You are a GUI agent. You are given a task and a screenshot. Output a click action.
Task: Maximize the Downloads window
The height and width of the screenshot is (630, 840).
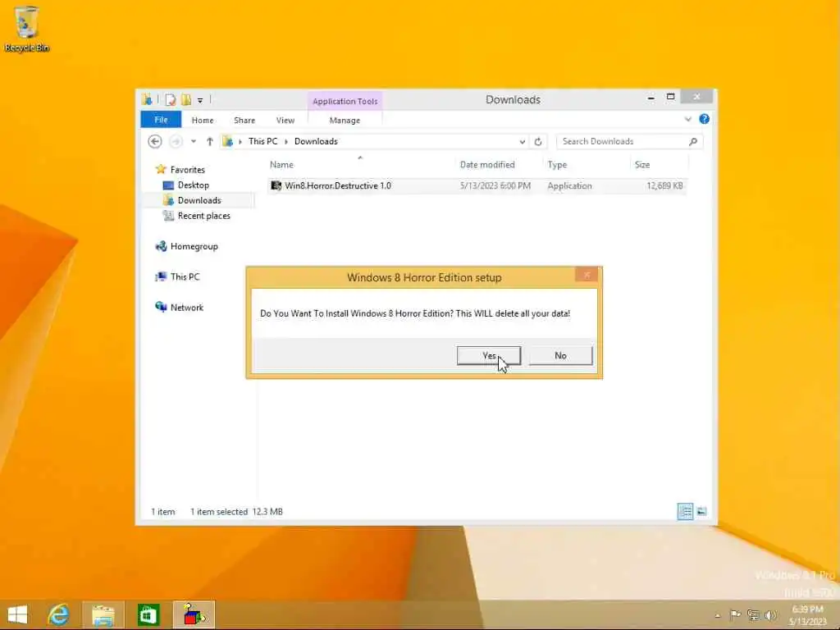tap(670, 97)
